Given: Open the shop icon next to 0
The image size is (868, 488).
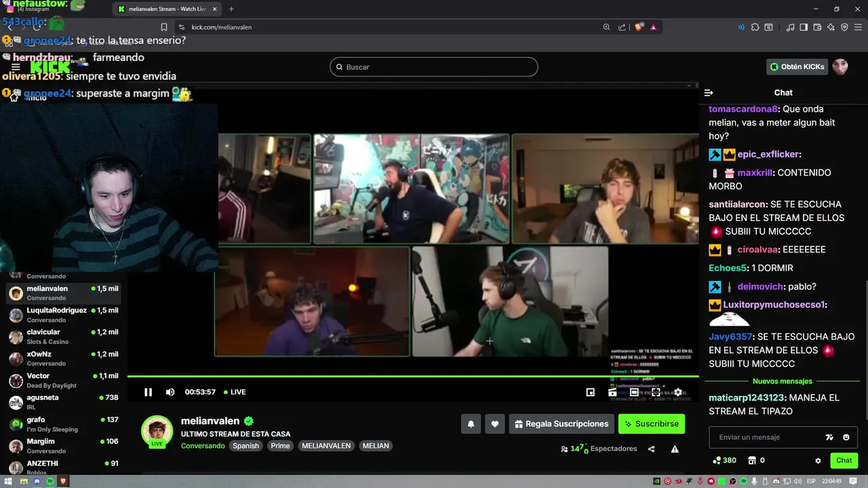Looking at the screenshot, I should (x=752, y=460).
